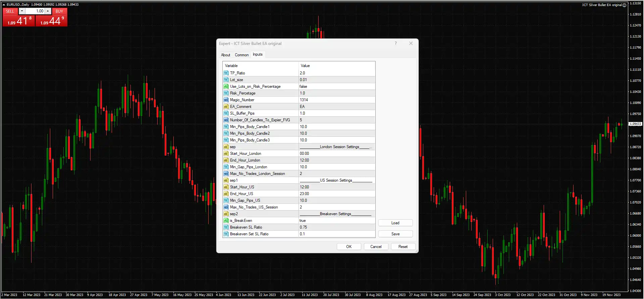This screenshot has height=299, width=644.
Task: Click the Use_Lots_on_Risk_Percentage boolean icon
Action: point(226,86)
